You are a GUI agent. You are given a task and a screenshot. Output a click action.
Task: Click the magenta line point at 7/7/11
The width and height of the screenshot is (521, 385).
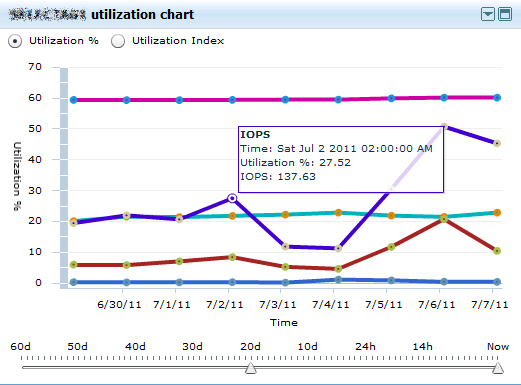coord(497,98)
